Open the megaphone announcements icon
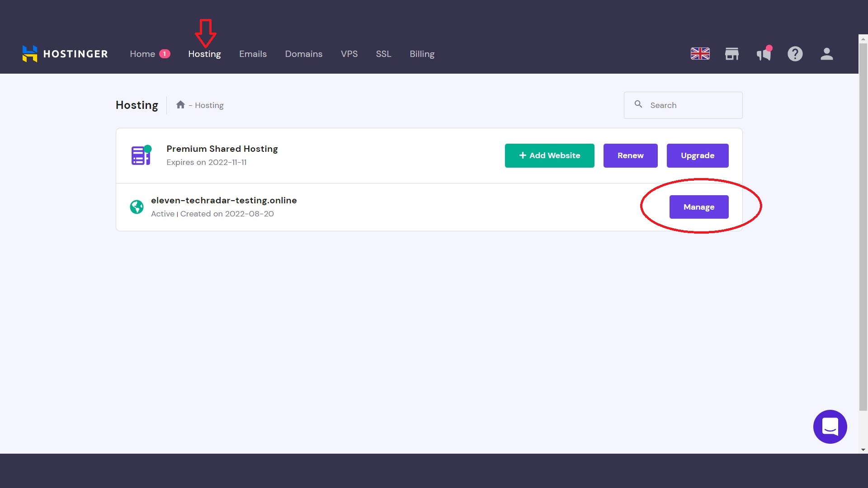Viewport: 868px width, 488px height. pos(764,53)
